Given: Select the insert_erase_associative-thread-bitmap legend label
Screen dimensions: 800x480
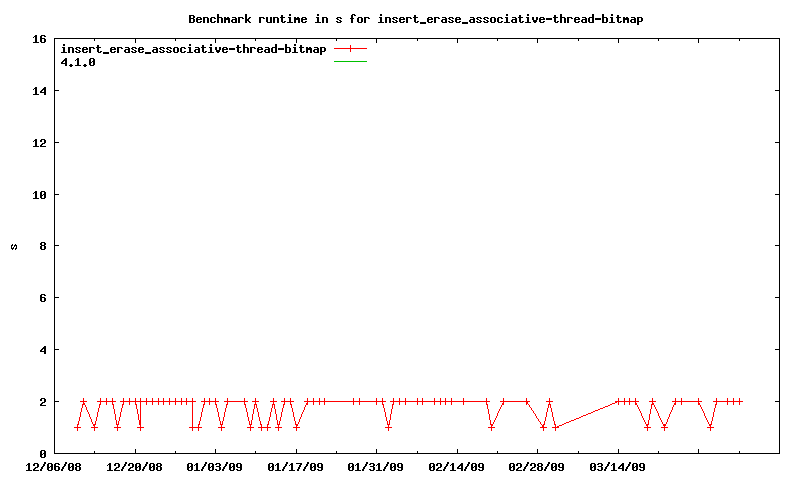Looking at the screenshot, I should (194, 49).
